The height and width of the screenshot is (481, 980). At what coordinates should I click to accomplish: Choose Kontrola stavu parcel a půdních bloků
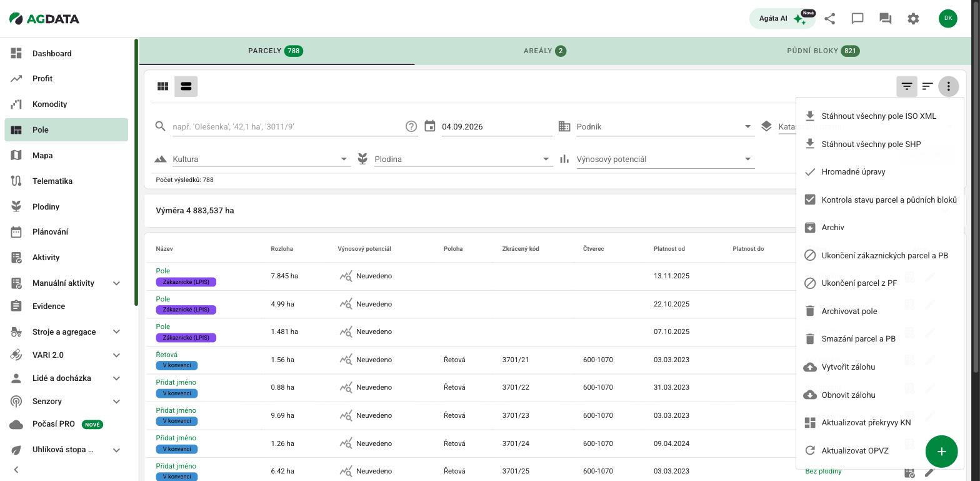click(880, 200)
